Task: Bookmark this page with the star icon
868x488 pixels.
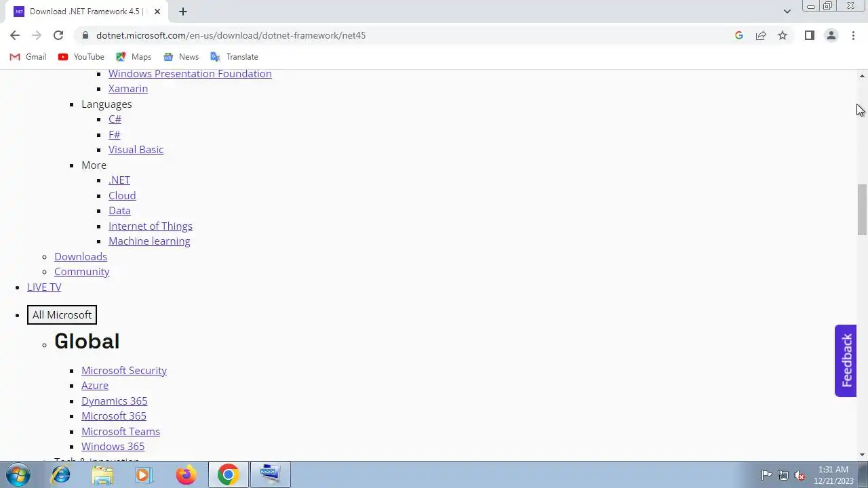Action: click(x=783, y=35)
